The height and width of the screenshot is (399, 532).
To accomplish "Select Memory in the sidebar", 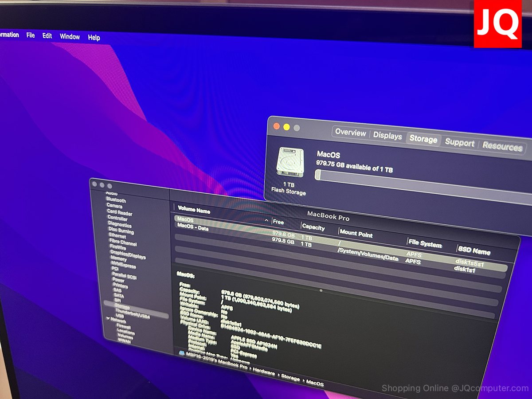I will [119, 259].
